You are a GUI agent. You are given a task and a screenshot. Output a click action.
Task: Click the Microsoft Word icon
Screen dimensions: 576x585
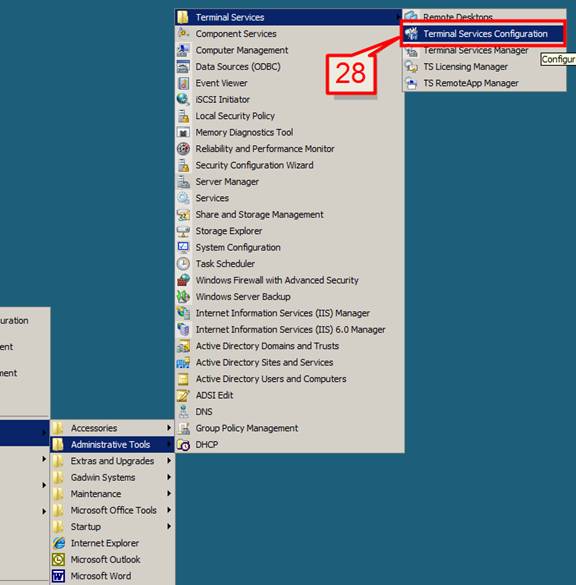coord(59,576)
